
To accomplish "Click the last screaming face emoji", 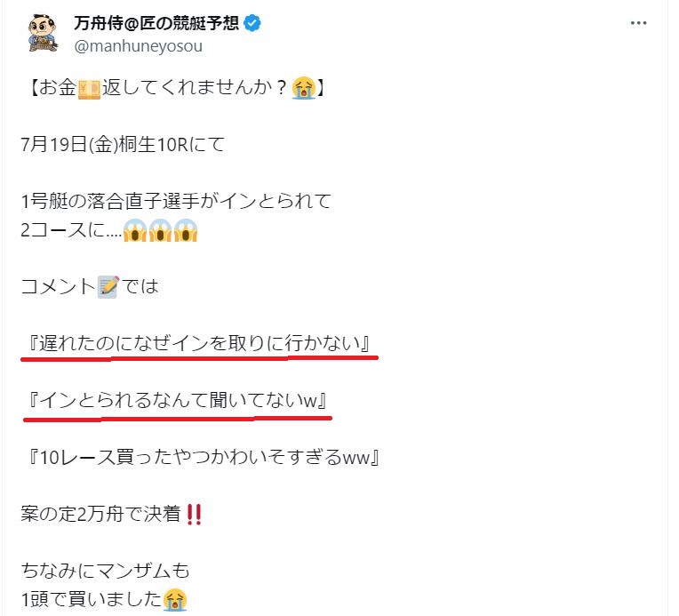I will 186,230.
